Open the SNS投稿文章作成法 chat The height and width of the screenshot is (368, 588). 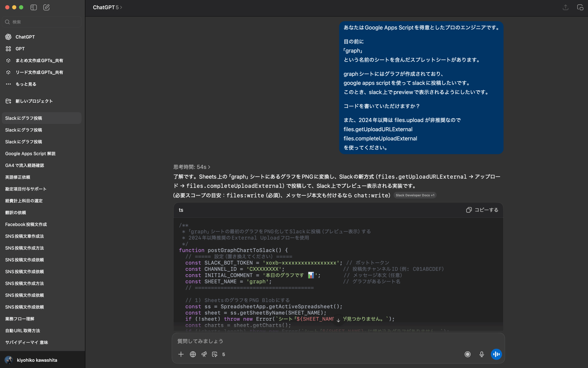[x=42, y=236]
